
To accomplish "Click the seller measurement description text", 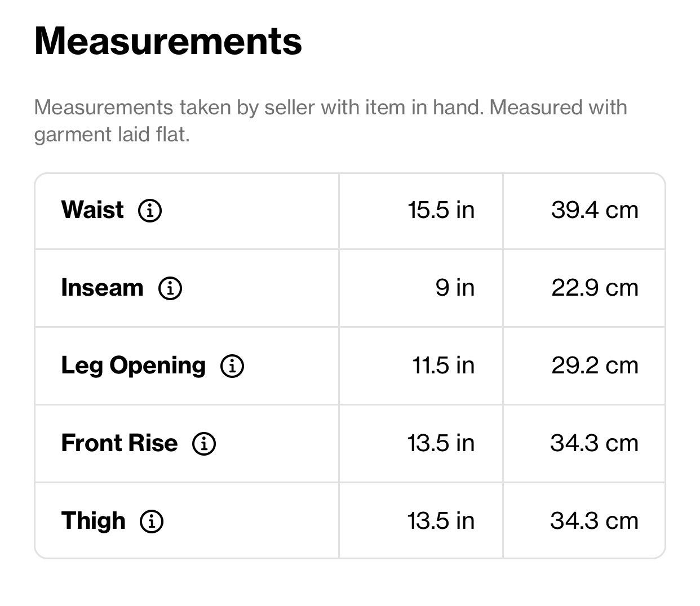I will pyautogui.click(x=331, y=121).
